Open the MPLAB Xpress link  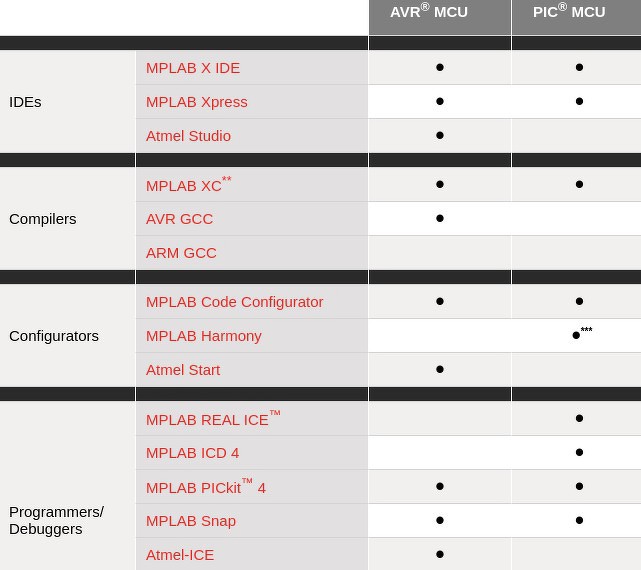(197, 102)
